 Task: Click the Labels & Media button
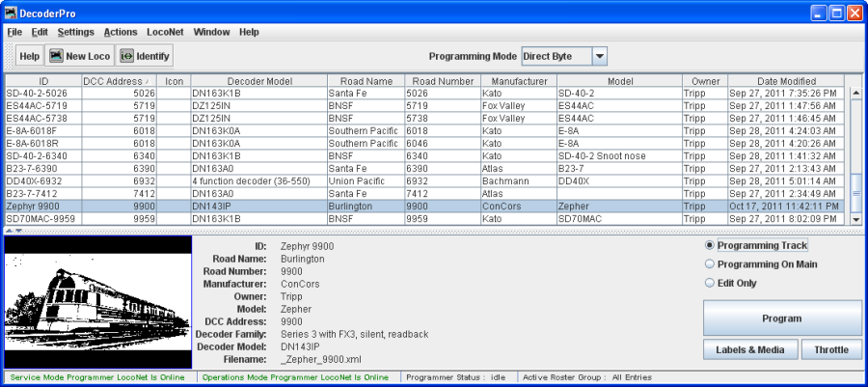(x=749, y=349)
